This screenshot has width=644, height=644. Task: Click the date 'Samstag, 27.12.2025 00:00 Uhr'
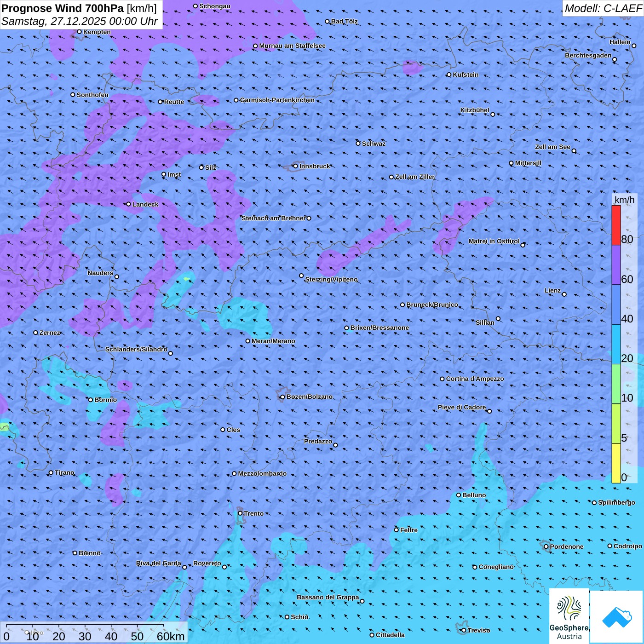coord(80,21)
